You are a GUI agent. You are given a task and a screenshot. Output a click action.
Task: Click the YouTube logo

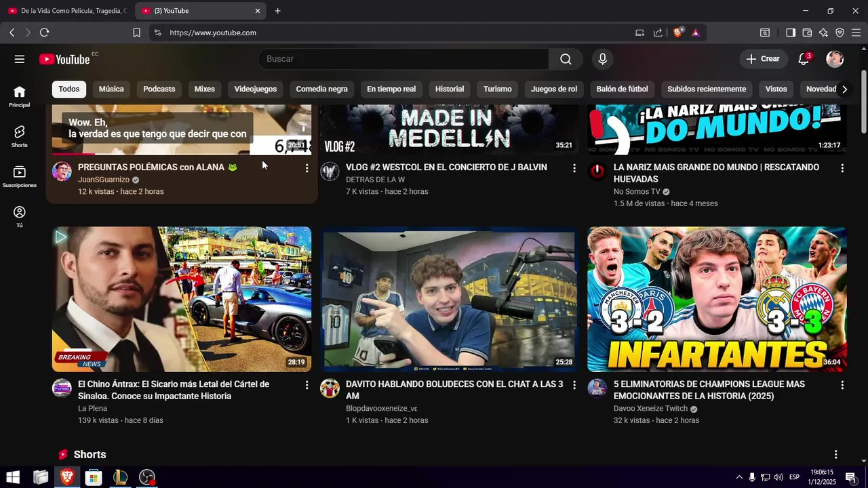[x=64, y=59]
